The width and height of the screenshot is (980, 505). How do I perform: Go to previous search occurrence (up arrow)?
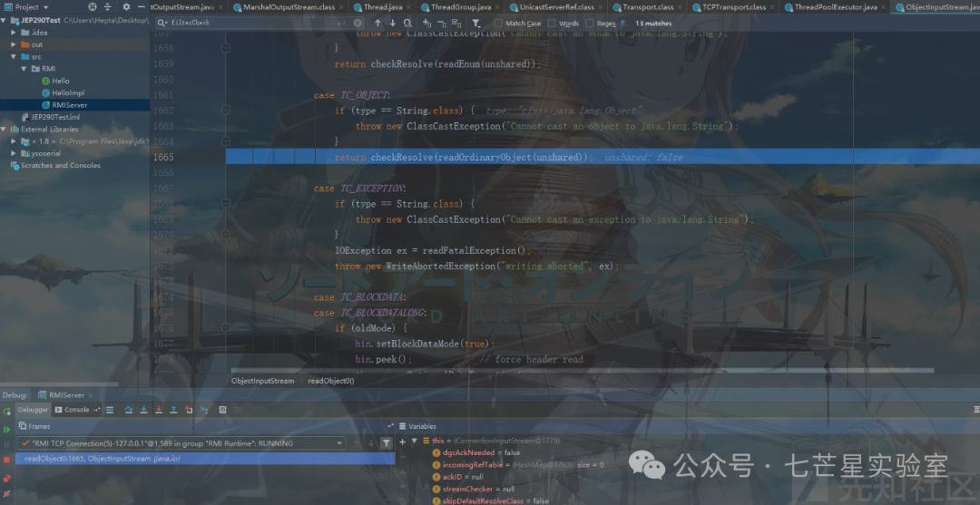point(377,23)
